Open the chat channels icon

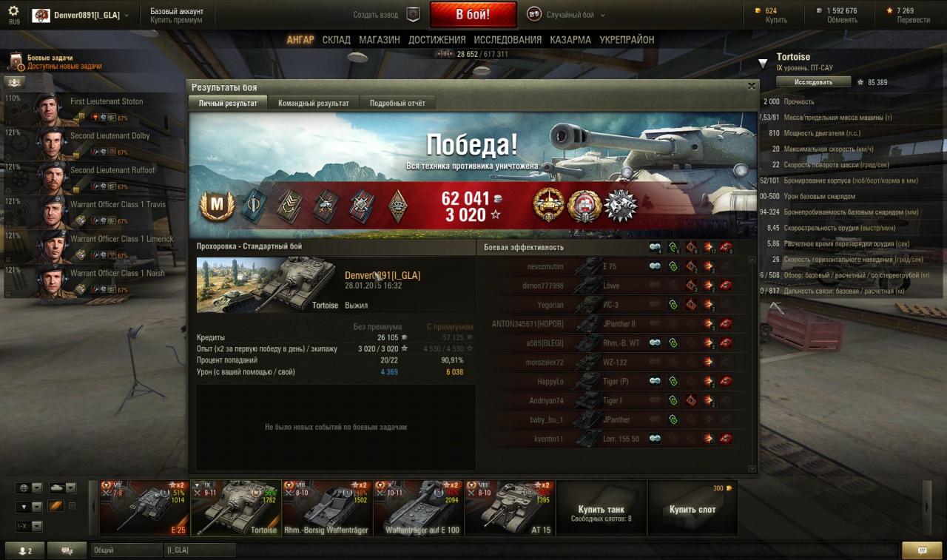[67, 550]
